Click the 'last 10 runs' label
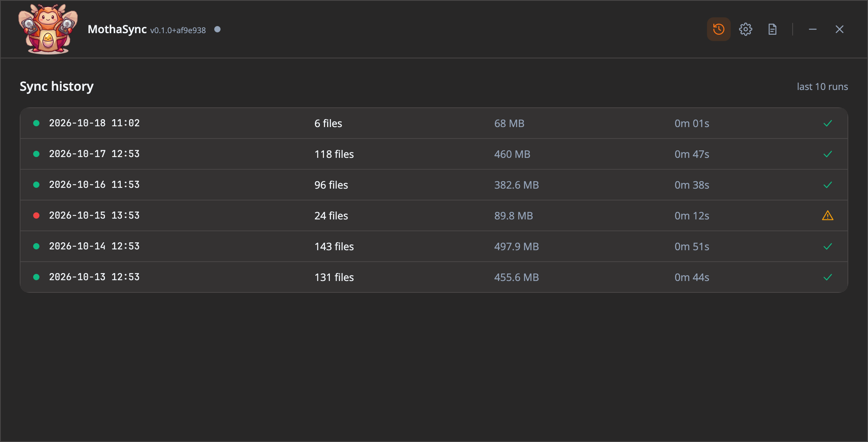The image size is (868, 442). click(x=822, y=87)
